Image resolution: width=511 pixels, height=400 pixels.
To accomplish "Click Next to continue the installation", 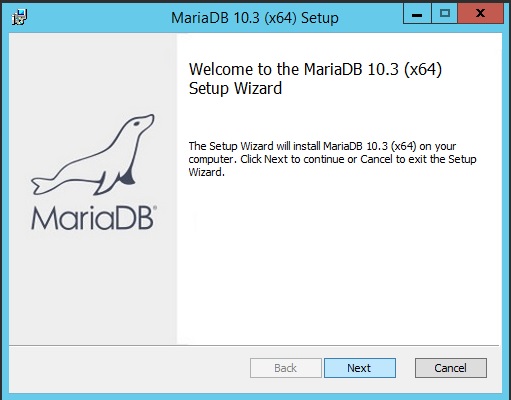I will coord(360,368).
